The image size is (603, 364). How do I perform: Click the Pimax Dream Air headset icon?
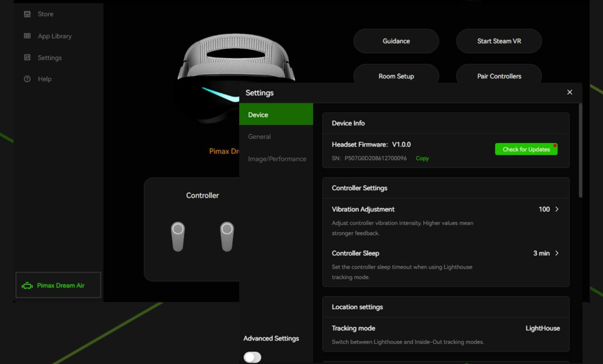(x=27, y=286)
